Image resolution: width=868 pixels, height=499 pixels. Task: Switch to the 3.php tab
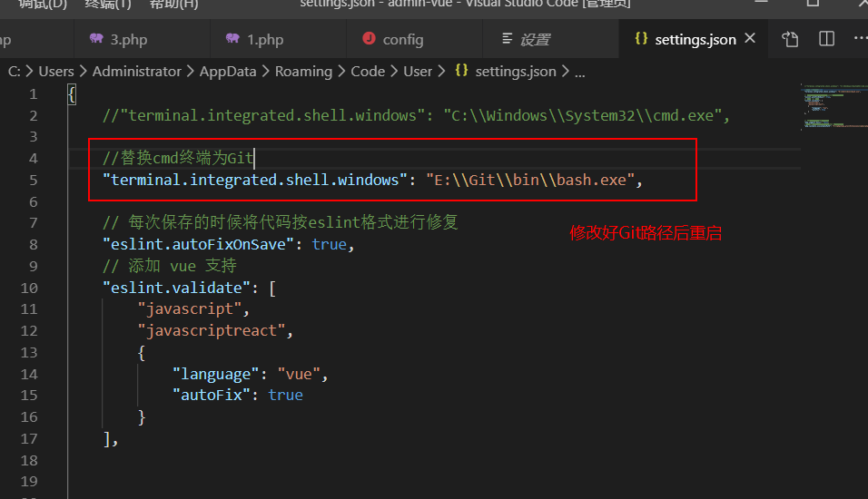pyautogui.click(x=142, y=39)
